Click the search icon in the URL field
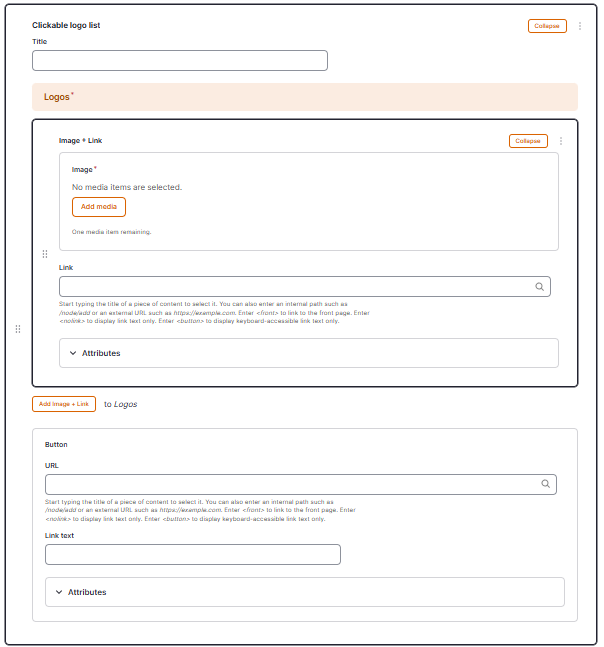Viewport: 604px width, 647px height. (545, 484)
